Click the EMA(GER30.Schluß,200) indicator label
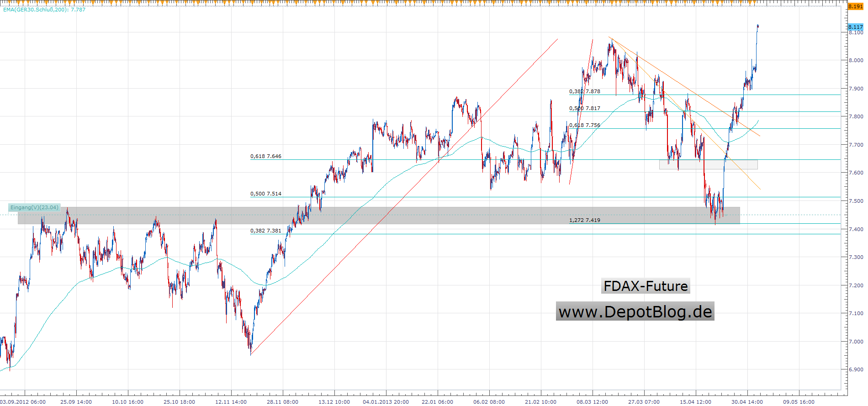868x406 pixels. 44,10
